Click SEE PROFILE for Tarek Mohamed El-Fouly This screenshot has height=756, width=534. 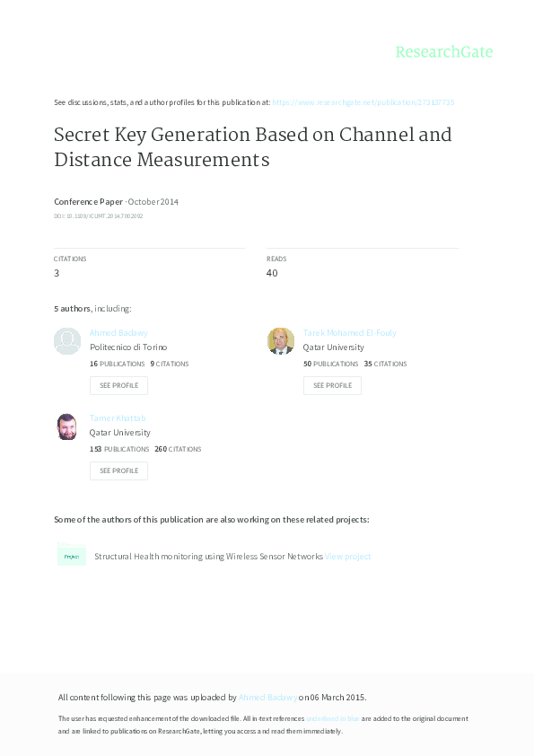pos(332,385)
